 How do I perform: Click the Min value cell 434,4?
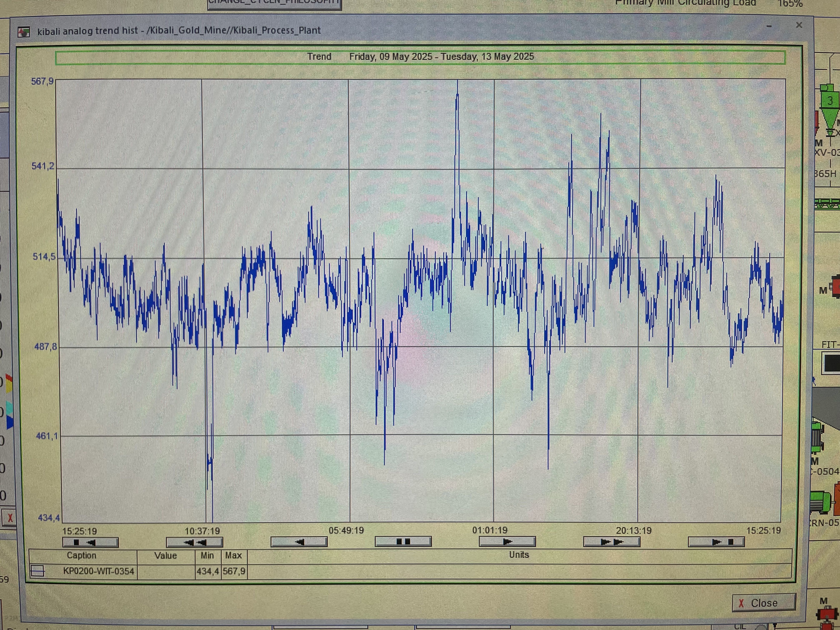point(208,571)
